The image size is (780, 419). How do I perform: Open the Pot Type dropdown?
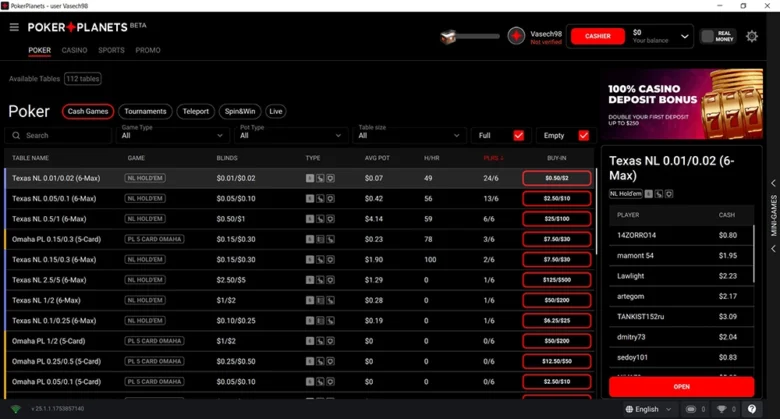pyautogui.click(x=291, y=135)
